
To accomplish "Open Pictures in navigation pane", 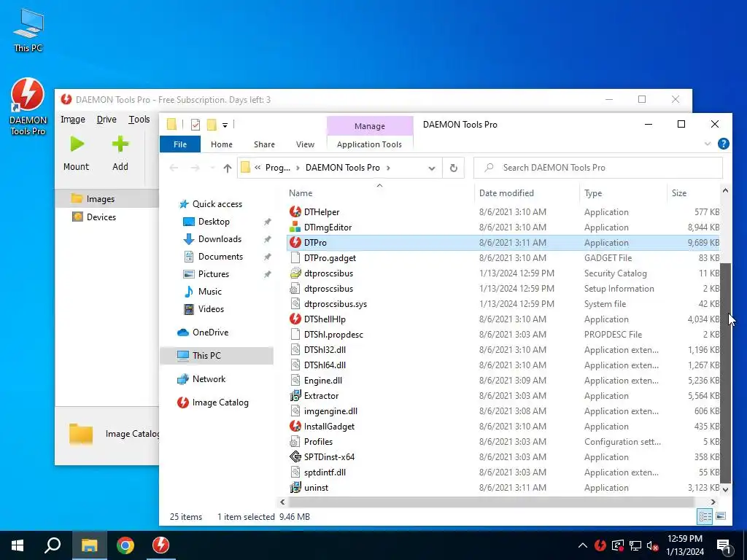I will 214,274.
